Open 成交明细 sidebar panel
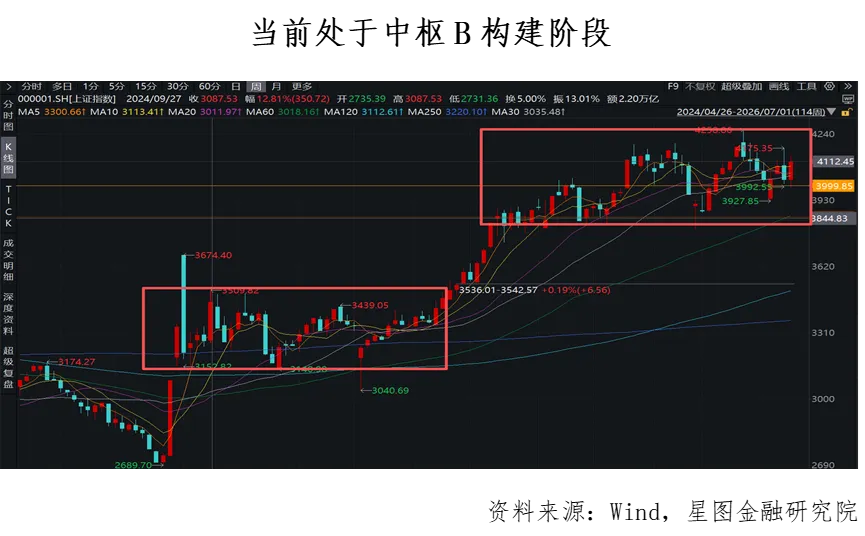 (8, 260)
